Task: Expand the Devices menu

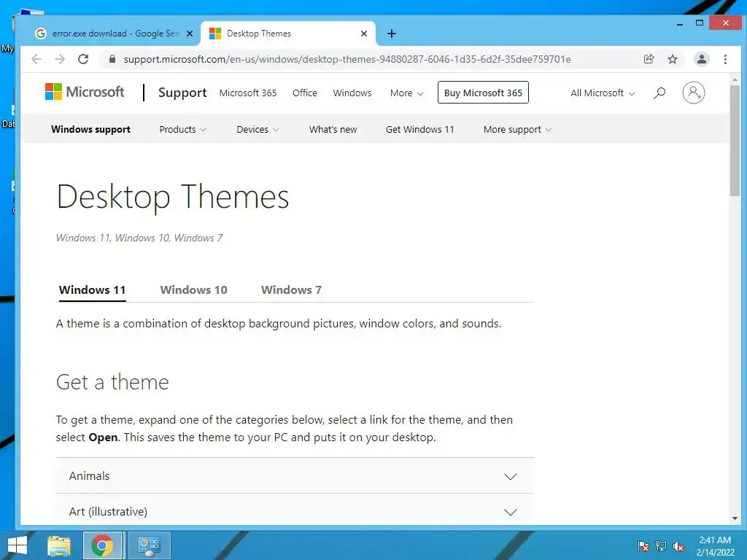Action: pyautogui.click(x=258, y=130)
